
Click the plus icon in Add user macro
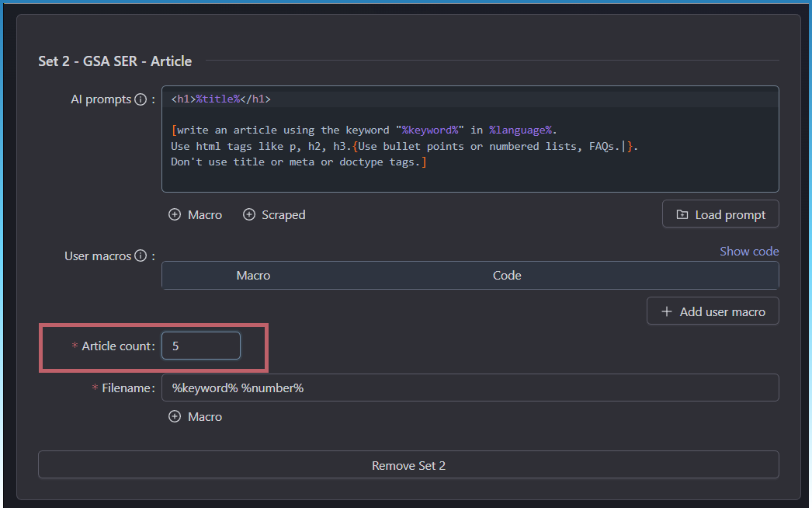667,312
